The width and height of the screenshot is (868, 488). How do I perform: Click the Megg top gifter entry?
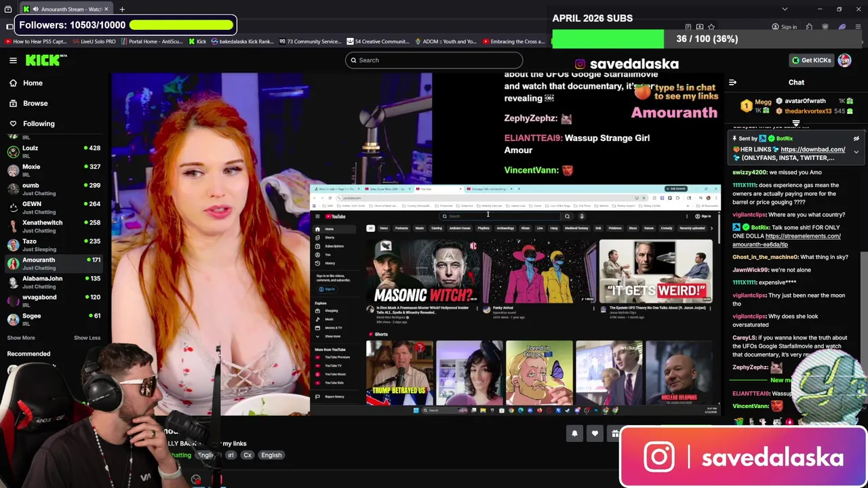point(757,106)
